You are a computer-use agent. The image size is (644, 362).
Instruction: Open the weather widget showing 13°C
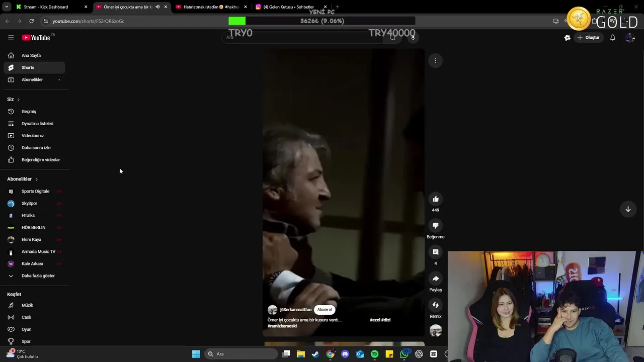(x=22, y=354)
